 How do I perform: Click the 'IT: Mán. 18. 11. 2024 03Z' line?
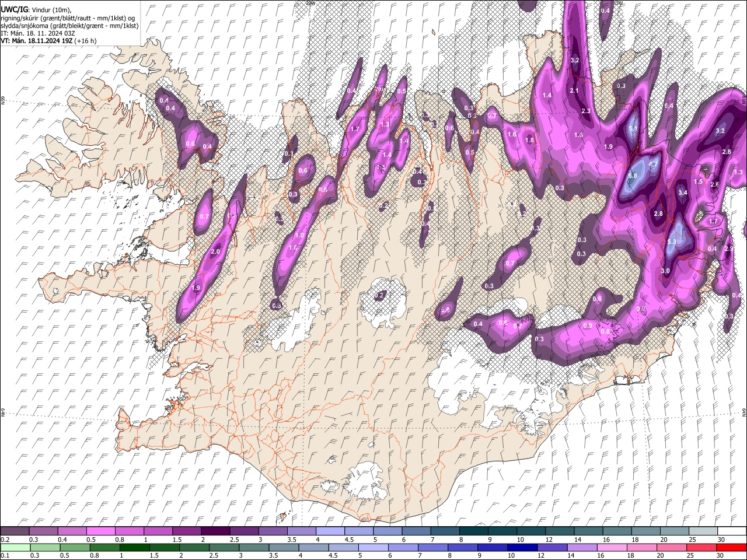click(37, 33)
